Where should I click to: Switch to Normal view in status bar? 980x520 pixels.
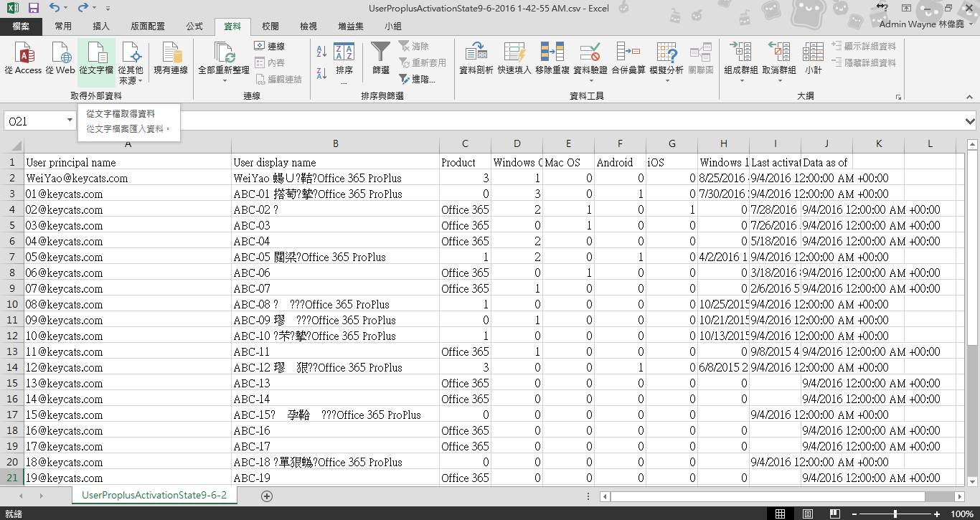(781, 514)
